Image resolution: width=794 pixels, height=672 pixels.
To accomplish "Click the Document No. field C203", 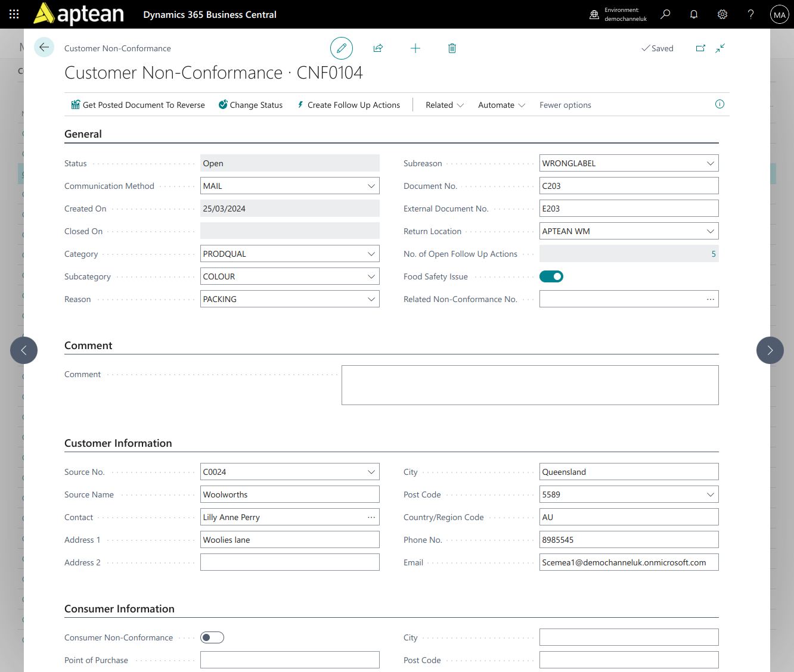I will pyautogui.click(x=629, y=186).
